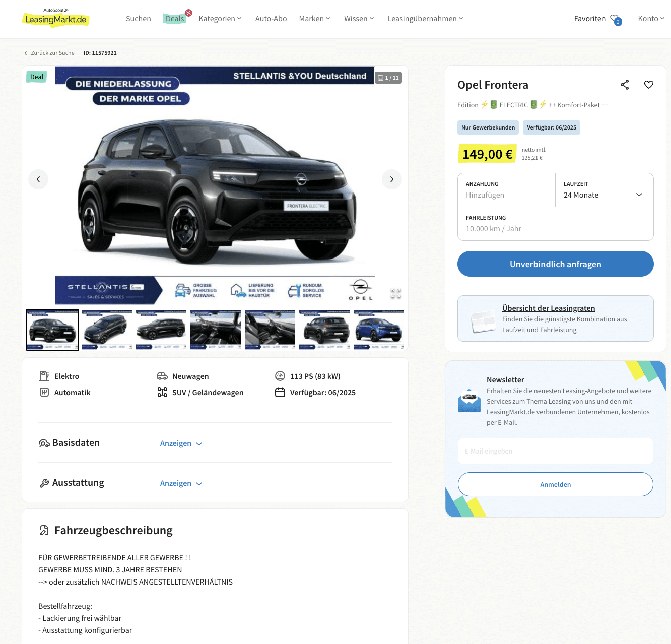The image size is (671, 644).
Task: Click the share icon beside Opel Frontera
Action: tap(625, 85)
